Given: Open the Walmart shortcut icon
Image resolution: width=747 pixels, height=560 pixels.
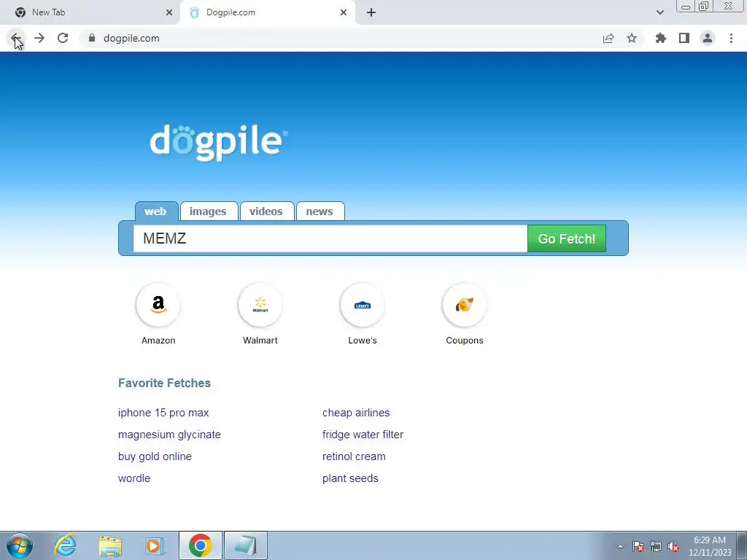Looking at the screenshot, I should 260,305.
